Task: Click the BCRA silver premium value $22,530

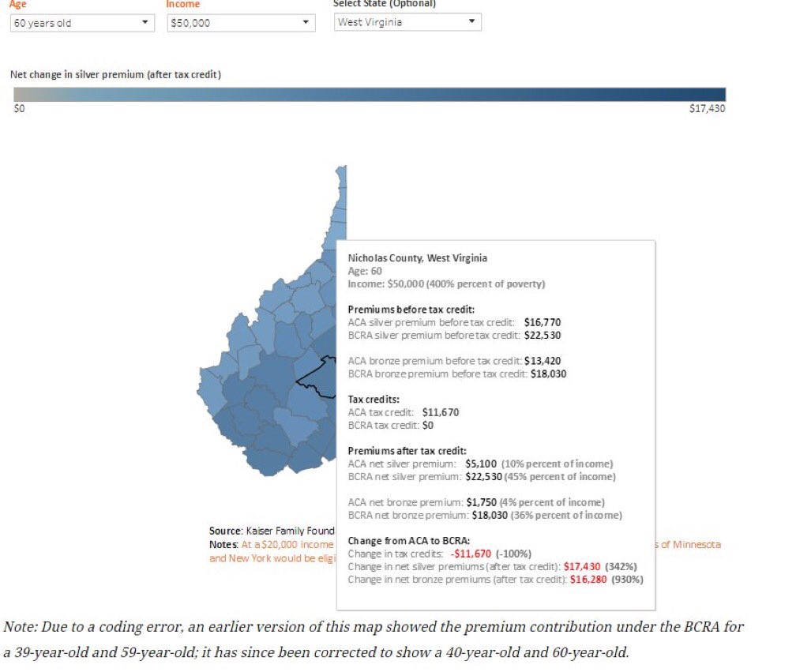Action: 543,336
